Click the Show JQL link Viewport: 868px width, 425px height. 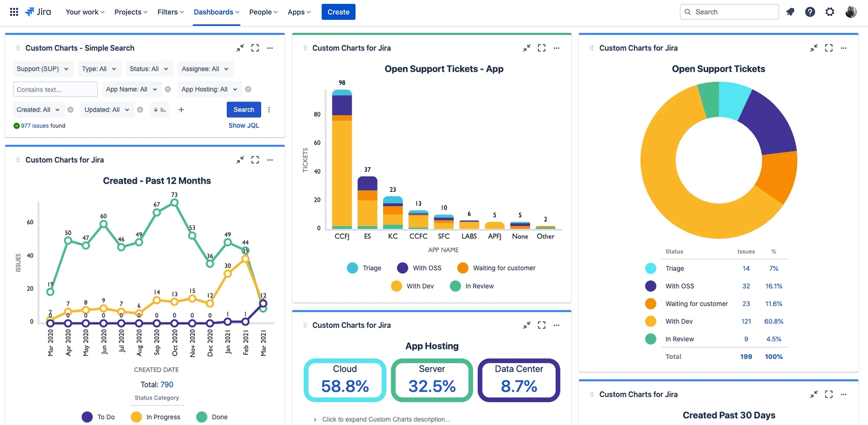coord(243,125)
